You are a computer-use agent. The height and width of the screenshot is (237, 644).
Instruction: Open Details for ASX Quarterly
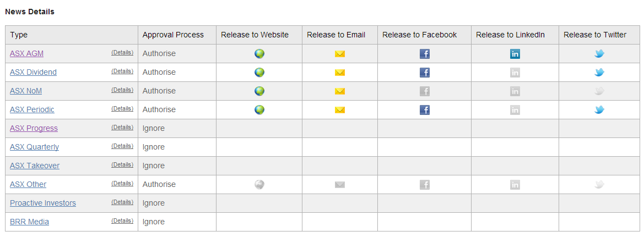pos(122,146)
